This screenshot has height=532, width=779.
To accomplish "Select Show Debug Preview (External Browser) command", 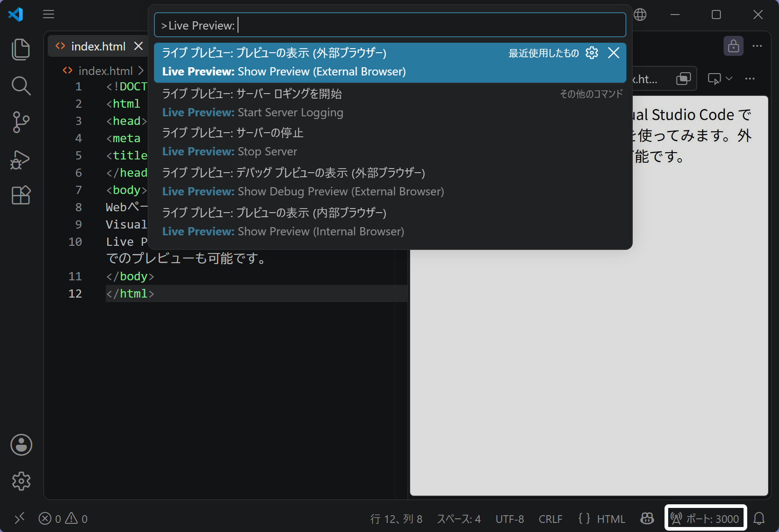I will [x=390, y=182].
